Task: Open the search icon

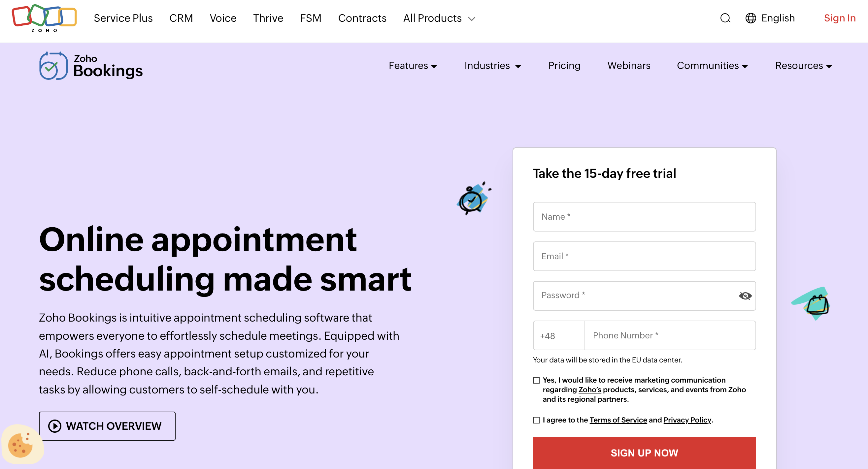Action: [x=725, y=18]
